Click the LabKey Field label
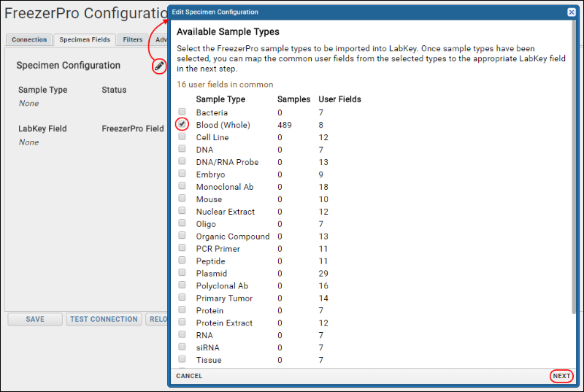This screenshot has height=392, width=584. click(42, 128)
